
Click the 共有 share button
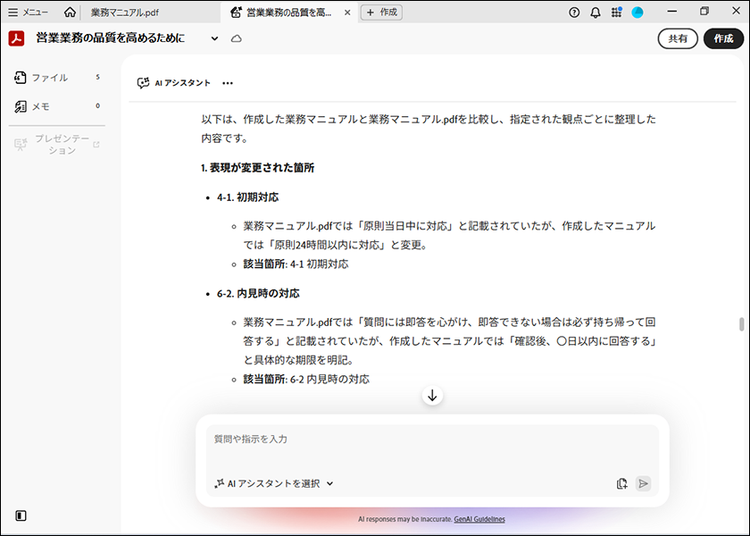[x=677, y=38]
